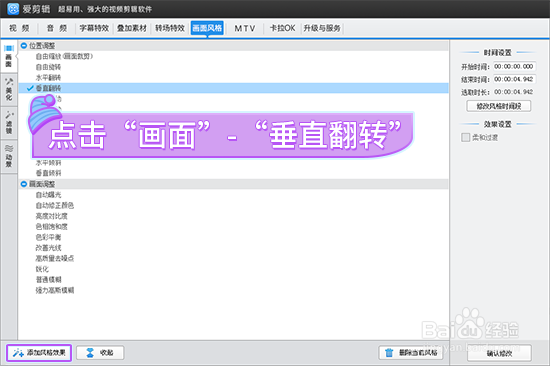The image size is (550, 366).
Task: Open the MTV tab
Action: pyautogui.click(x=244, y=28)
